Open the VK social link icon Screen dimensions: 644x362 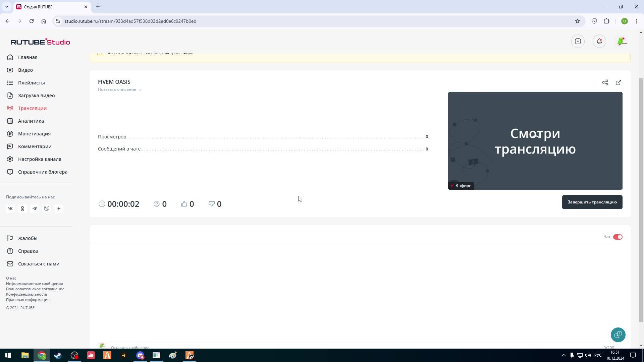10,208
